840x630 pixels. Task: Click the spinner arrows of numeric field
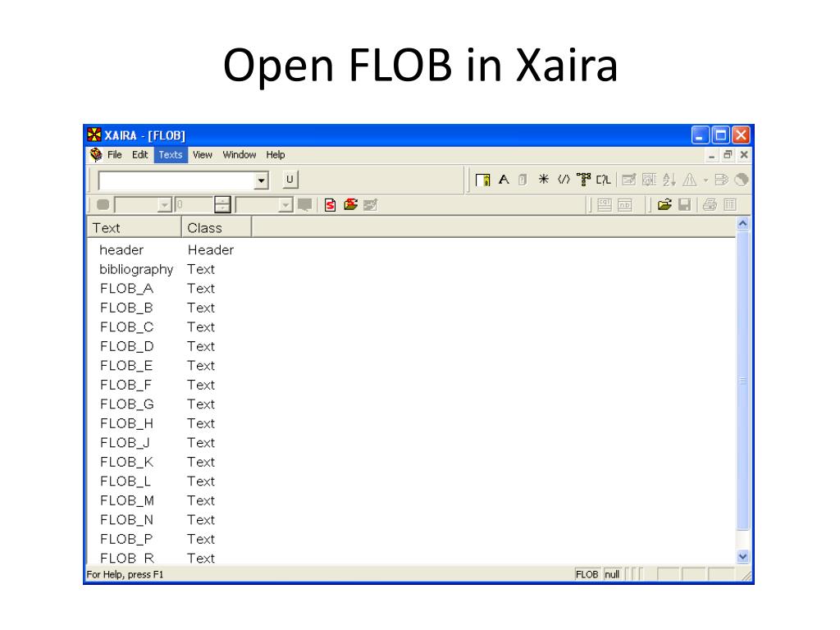tap(222, 204)
